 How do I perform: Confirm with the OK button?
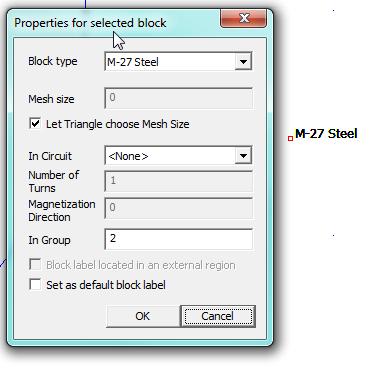click(143, 316)
